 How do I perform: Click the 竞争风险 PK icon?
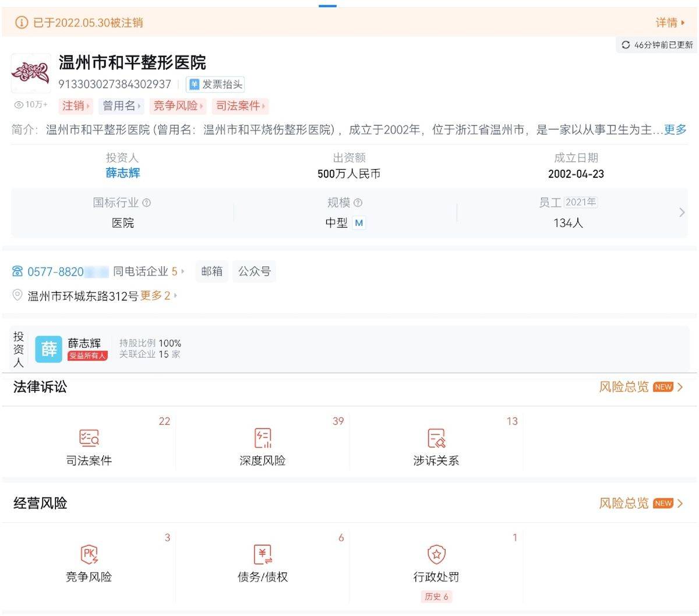coord(89,554)
